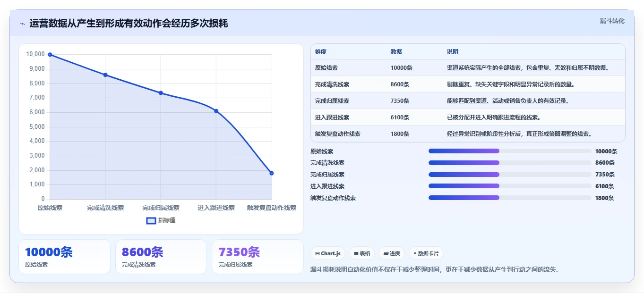Click the x-axis label 进入跟进线索

click(216, 208)
